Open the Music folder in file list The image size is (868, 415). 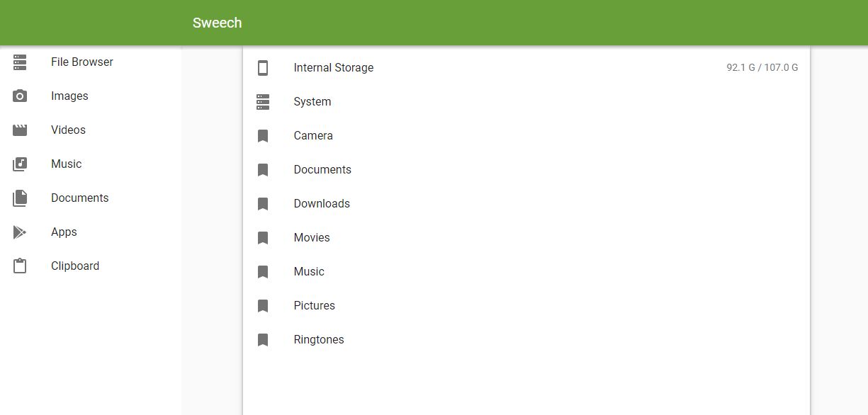tap(526, 272)
